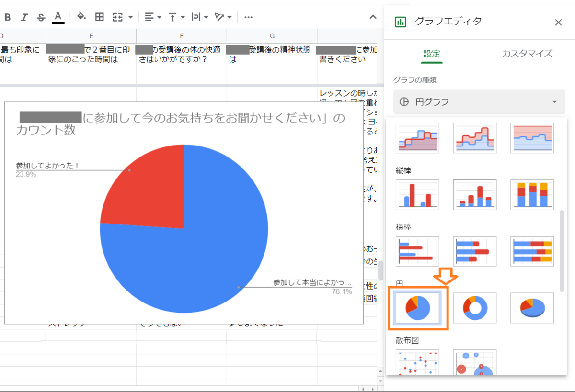Click the chart type list scrollbar

[563, 250]
